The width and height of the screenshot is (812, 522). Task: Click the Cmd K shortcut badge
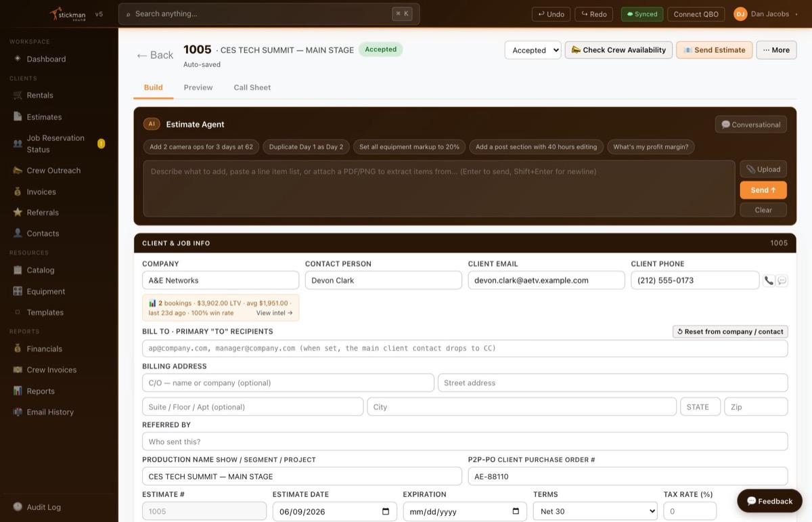coord(402,14)
